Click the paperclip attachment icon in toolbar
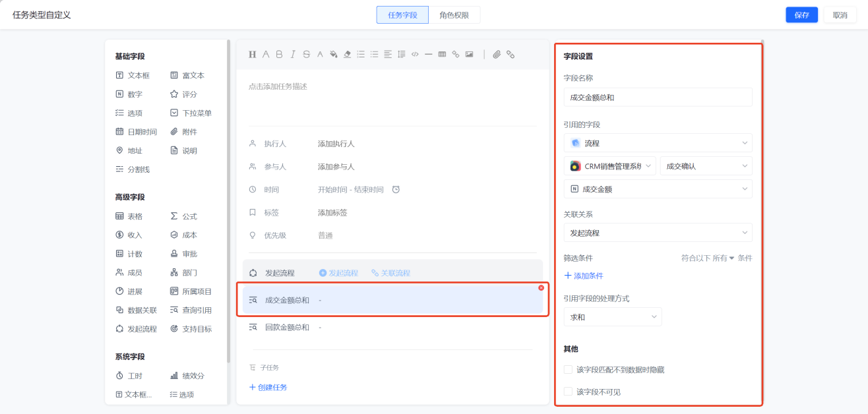 [x=497, y=55]
